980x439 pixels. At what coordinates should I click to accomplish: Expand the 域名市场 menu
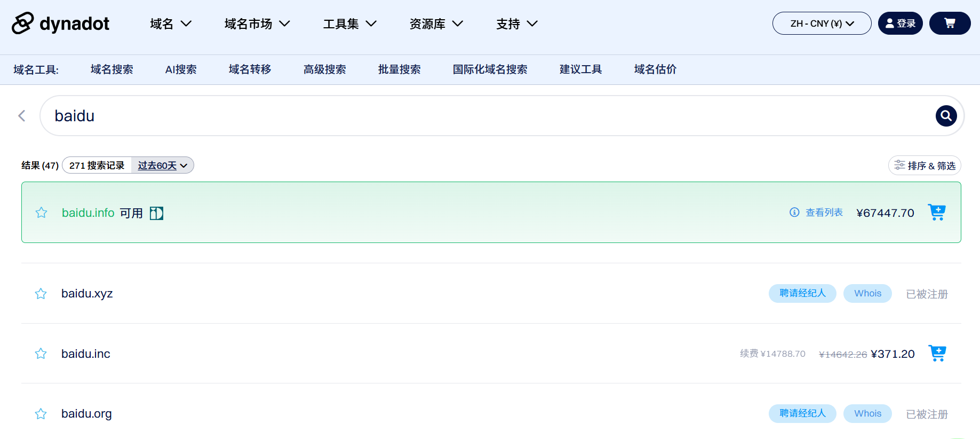(257, 23)
